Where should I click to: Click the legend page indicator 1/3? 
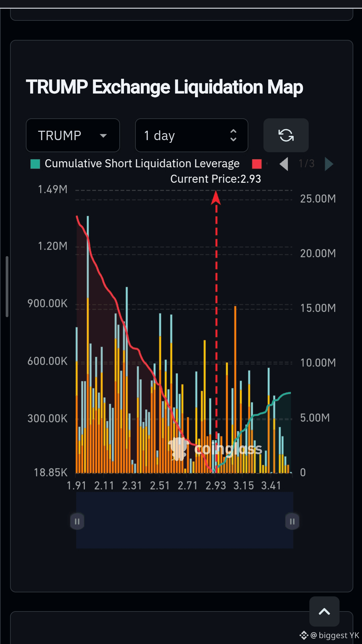(x=307, y=164)
